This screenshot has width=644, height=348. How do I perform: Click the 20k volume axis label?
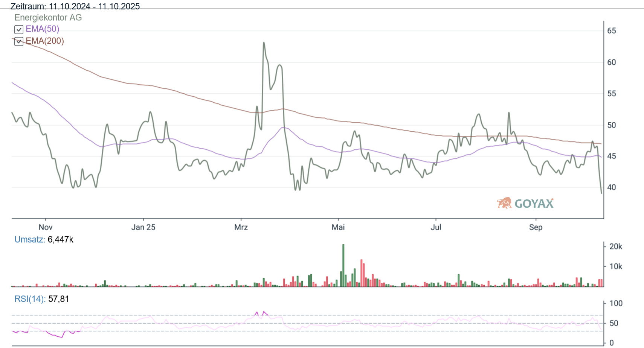coord(616,246)
